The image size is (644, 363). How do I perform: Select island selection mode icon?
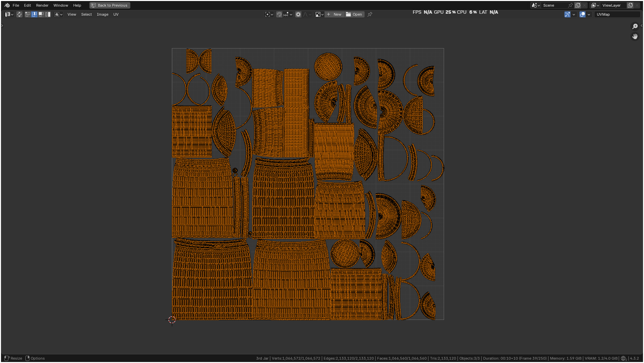click(x=48, y=14)
